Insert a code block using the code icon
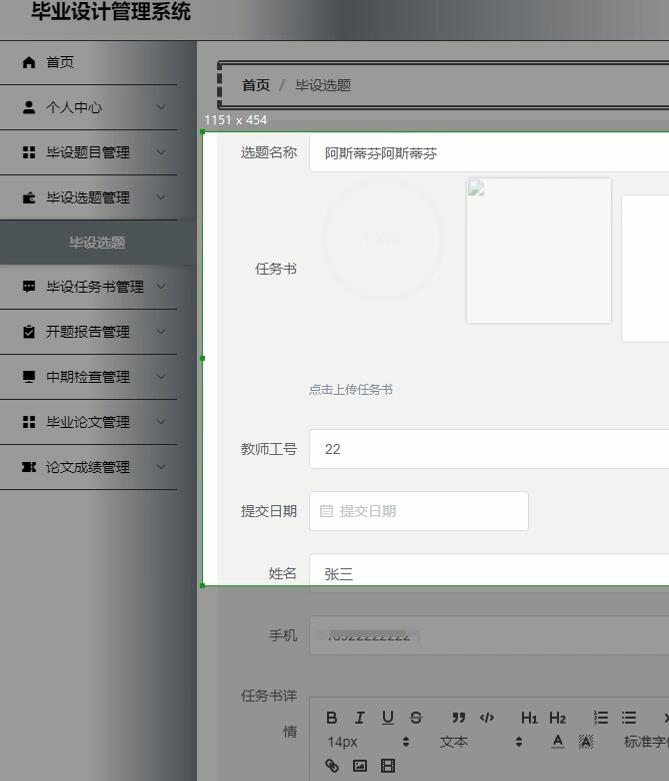669x781 pixels. coord(487,717)
